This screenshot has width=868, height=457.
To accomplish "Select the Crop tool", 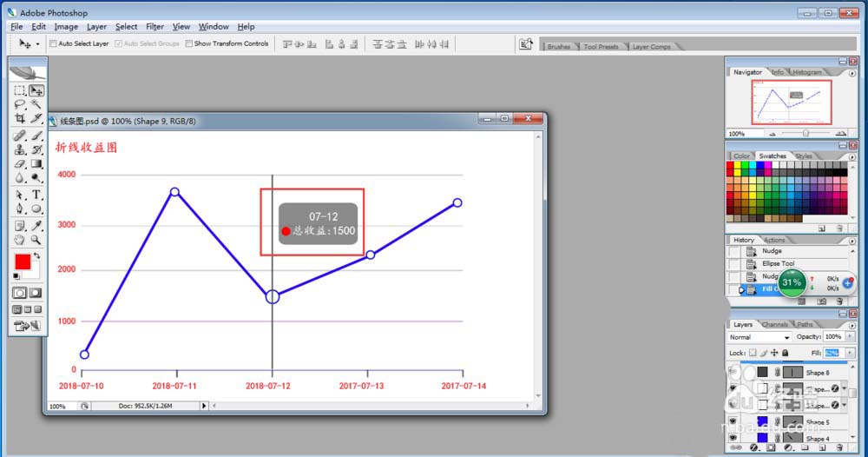I will 19,118.
